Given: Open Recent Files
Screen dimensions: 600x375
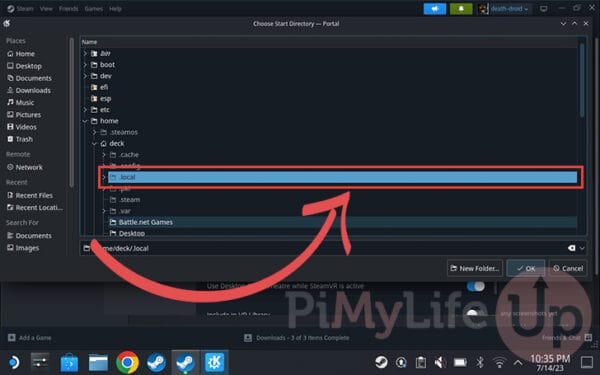Looking at the screenshot, I should click(x=30, y=196).
